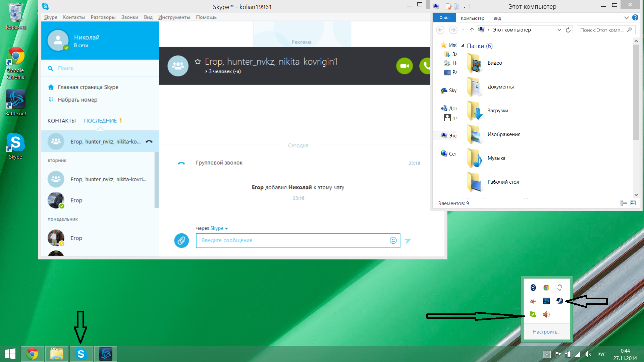Screen dimensions: 644x362
Task: Open the Skype menu
Action: 51,17
